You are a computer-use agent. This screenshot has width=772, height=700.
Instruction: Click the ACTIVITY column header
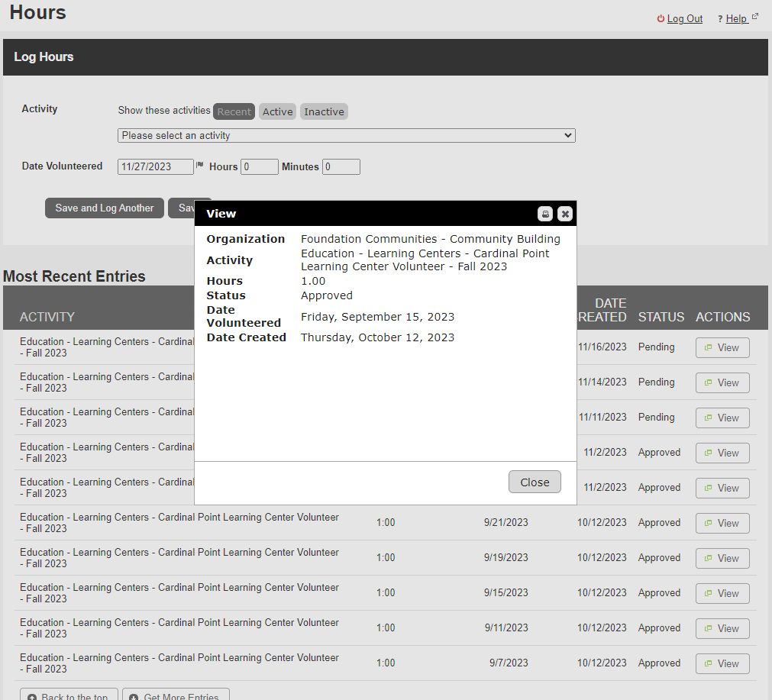[47, 317]
